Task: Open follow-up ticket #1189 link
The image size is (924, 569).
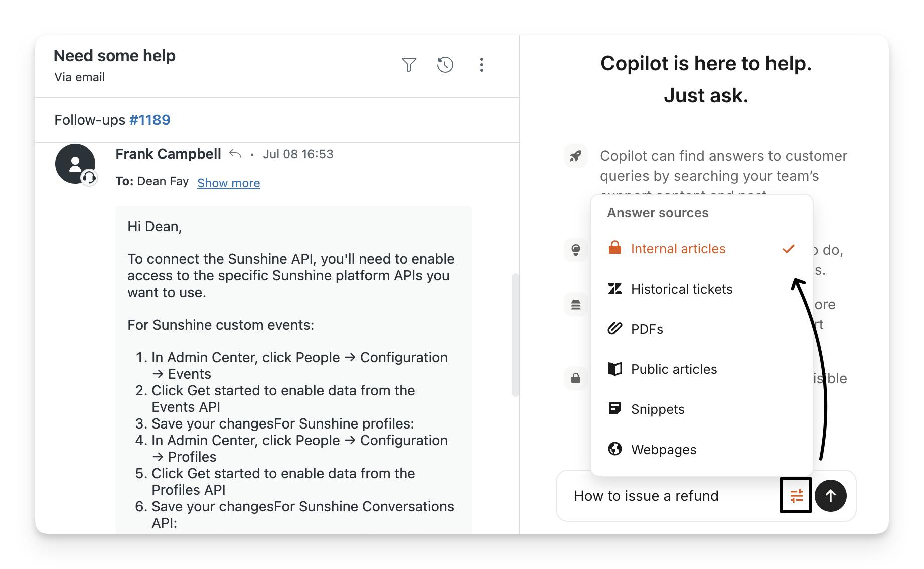Action: (149, 120)
